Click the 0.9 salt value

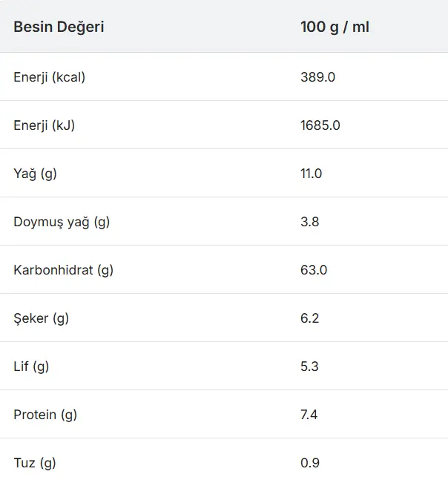[x=310, y=463]
